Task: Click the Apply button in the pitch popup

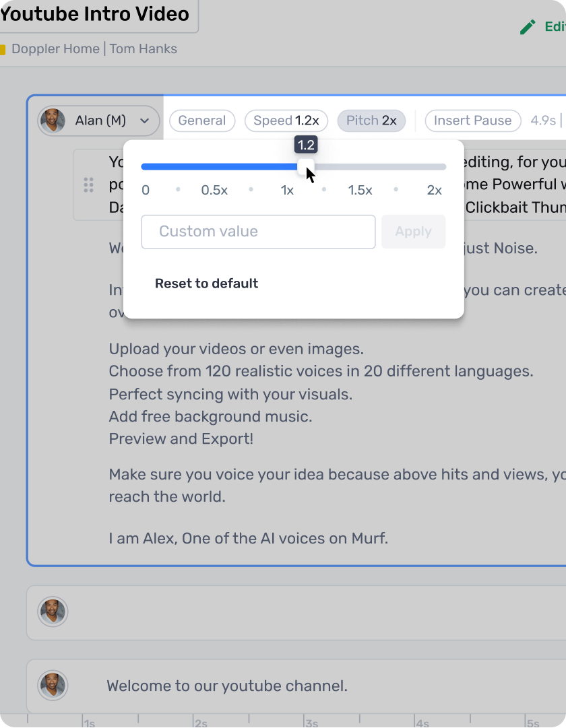Action: [x=413, y=231]
